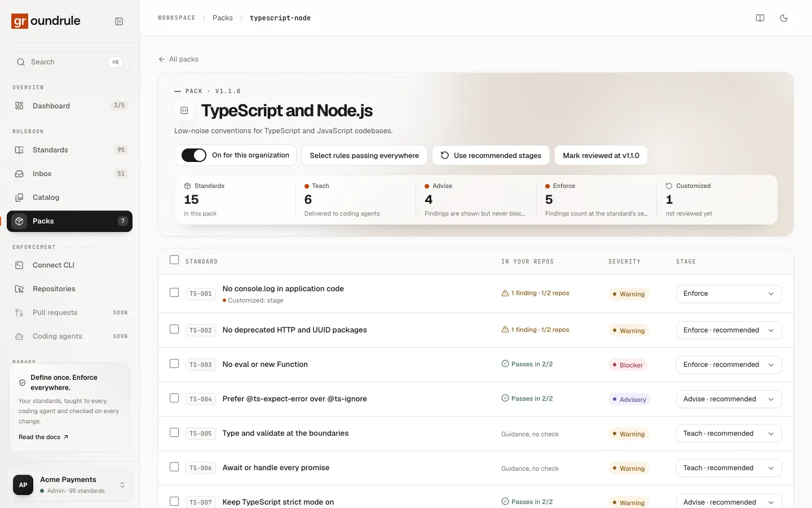Click Mark reviewed at v1.1.0 button

click(x=601, y=155)
